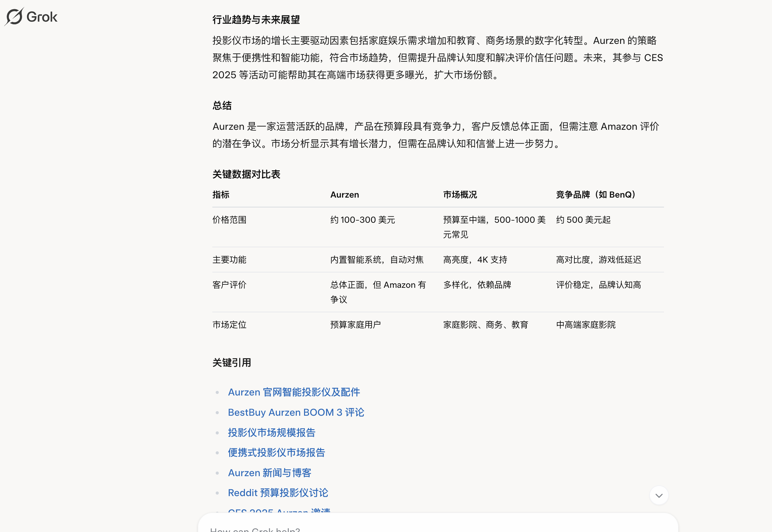
Task: Click the 预算家庭用户 cell
Action: point(355,325)
